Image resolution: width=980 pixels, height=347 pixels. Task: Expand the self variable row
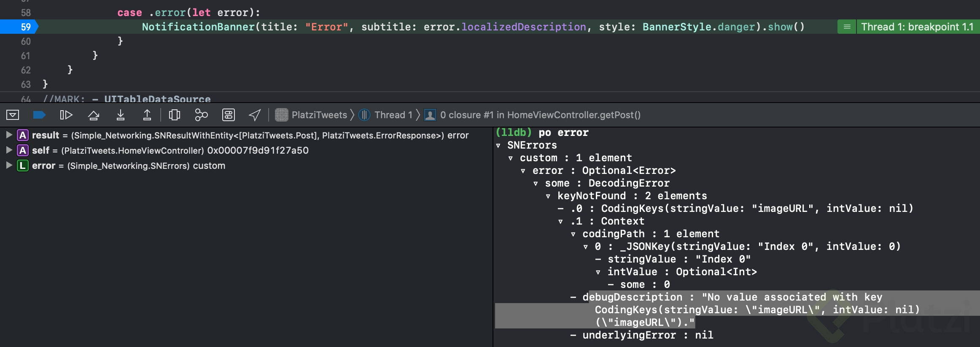tap(9, 150)
